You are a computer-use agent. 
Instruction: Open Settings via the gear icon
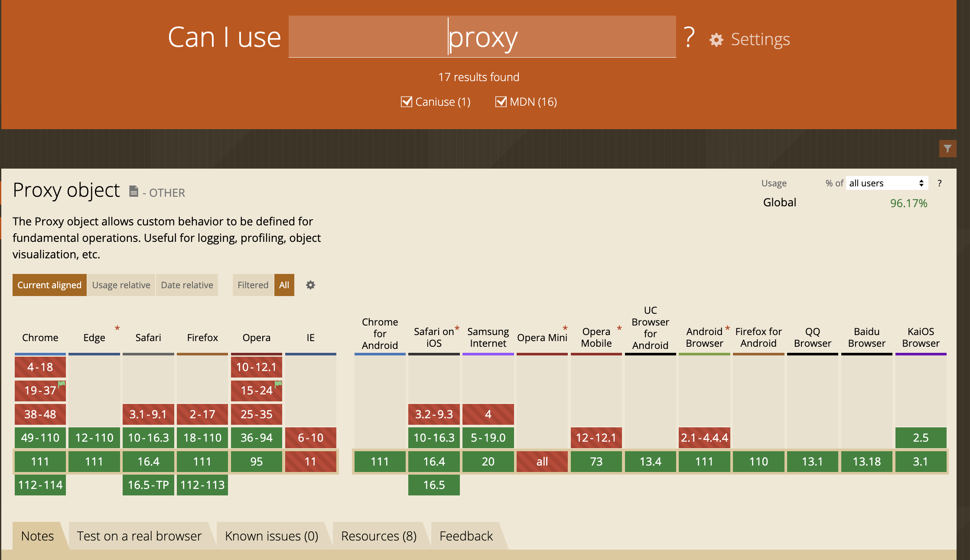point(716,40)
